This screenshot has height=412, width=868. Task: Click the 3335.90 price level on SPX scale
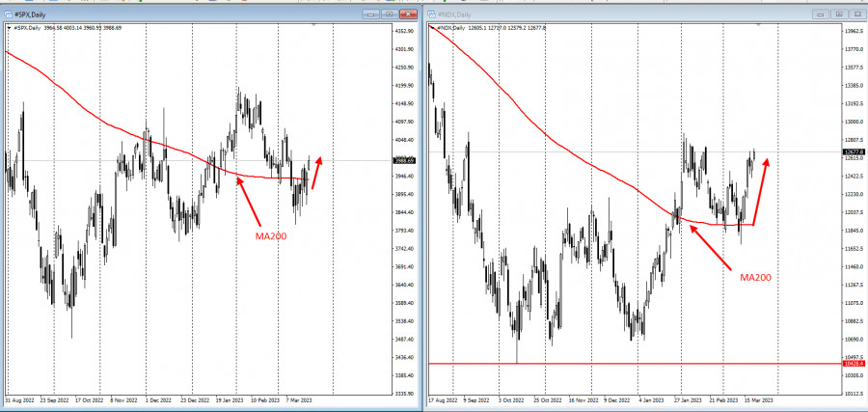pos(406,393)
